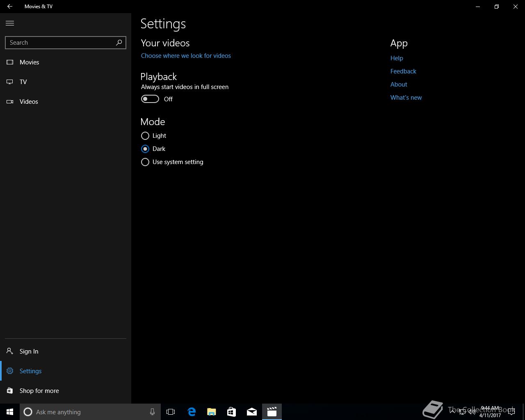The width and height of the screenshot is (525, 420).
Task: Toggle the hamburger navigation menu
Action: 10,23
